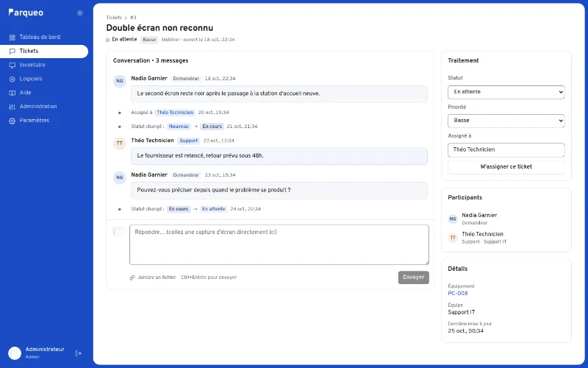Click Demandeur badge on 23 oct. message

(x=186, y=175)
